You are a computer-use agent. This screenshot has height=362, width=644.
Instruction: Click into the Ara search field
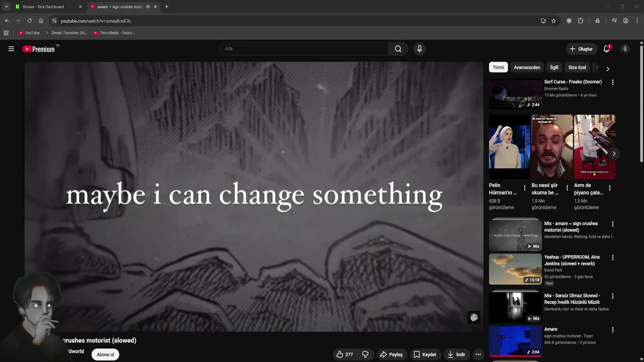(304, 49)
